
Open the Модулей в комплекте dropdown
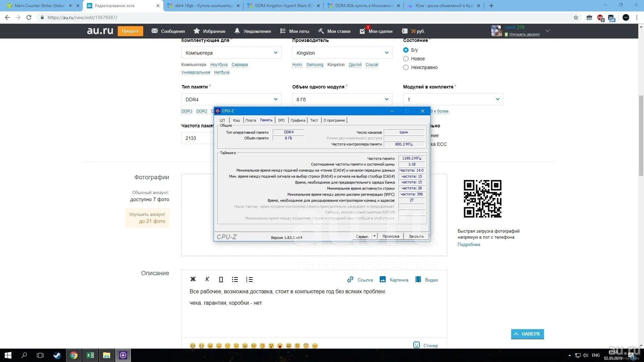coord(453,99)
